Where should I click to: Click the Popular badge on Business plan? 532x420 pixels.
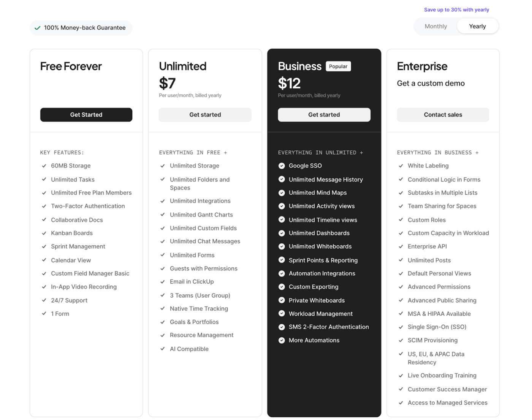(x=338, y=66)
